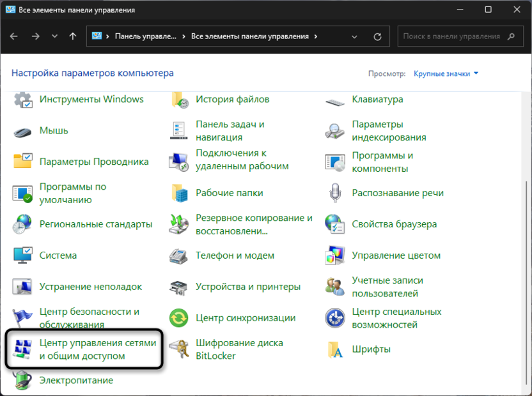Screen dimensions: 532x396
Task: Open Шифрование диска BitLocker
Action: coord(241,349)
